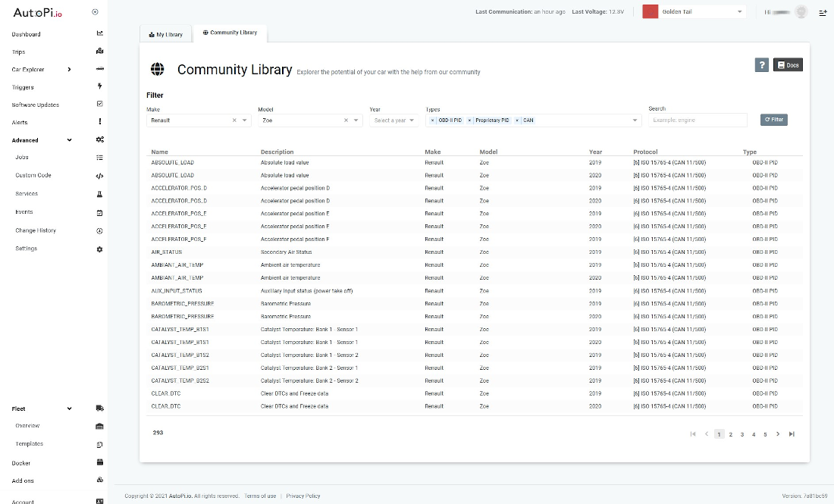Open Account in the sidebar
This screenshot has width=834, height=504.
23,501
